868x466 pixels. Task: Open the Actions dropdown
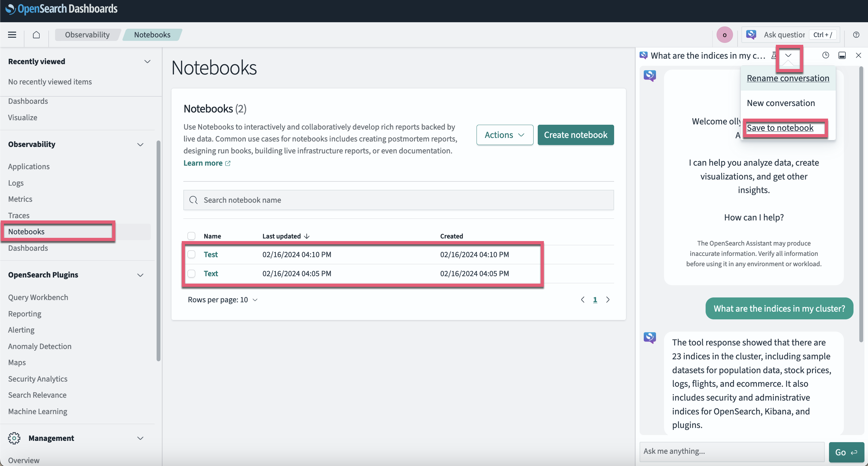click(x=505, y=135)
